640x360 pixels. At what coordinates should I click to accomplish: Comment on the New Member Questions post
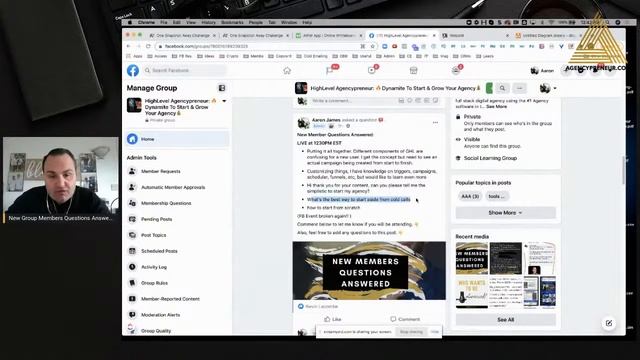pyautogui.click(x=405, y=319)
